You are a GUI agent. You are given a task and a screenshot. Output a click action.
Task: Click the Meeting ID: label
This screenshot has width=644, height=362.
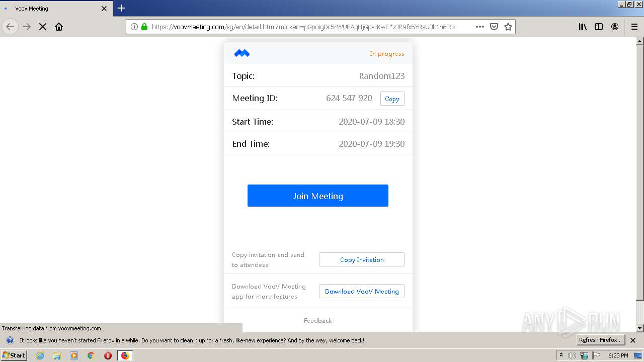point(255,98)
